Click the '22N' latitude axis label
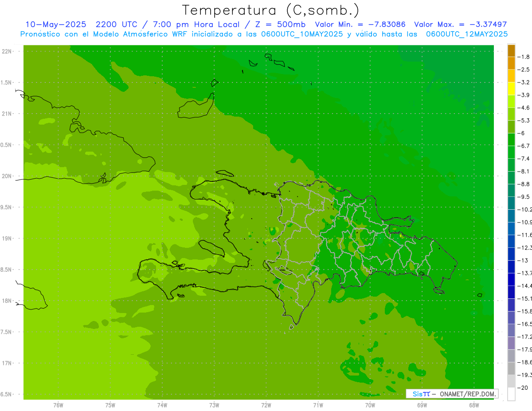This screenshot has height=411, width=532. [7, 51]
